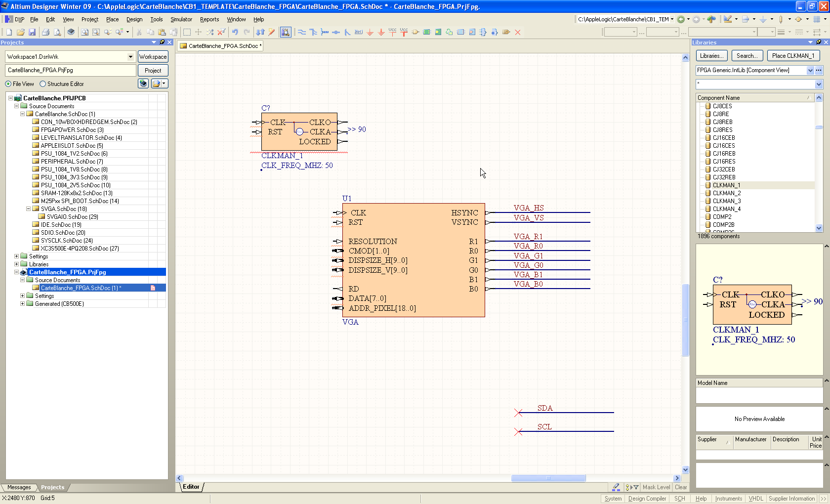Image resolution: width=830 pixels, height=504 pixels.
Task: Click the U1 VGA component block
Action: (x=414, y=260)
